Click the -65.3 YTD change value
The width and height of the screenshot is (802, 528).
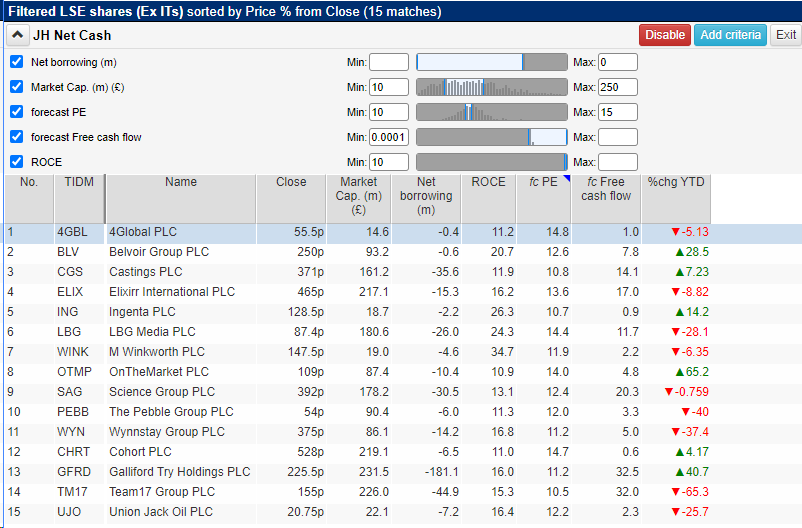[x=690, y=492]
